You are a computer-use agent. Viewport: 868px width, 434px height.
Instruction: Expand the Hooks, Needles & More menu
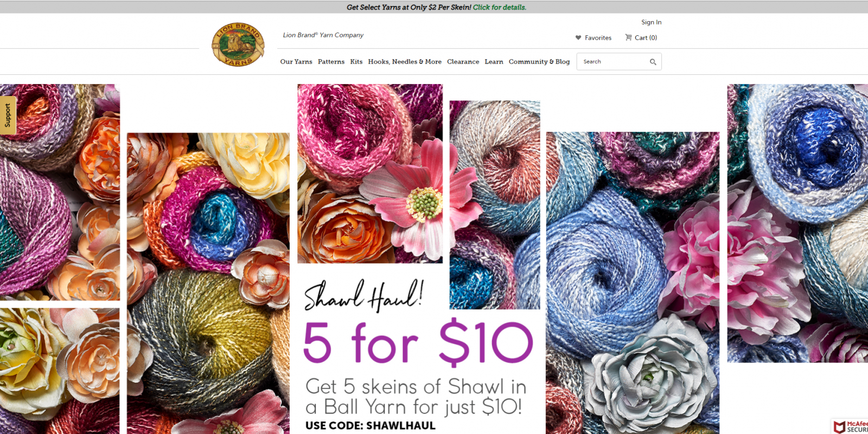tap(405, 62)
